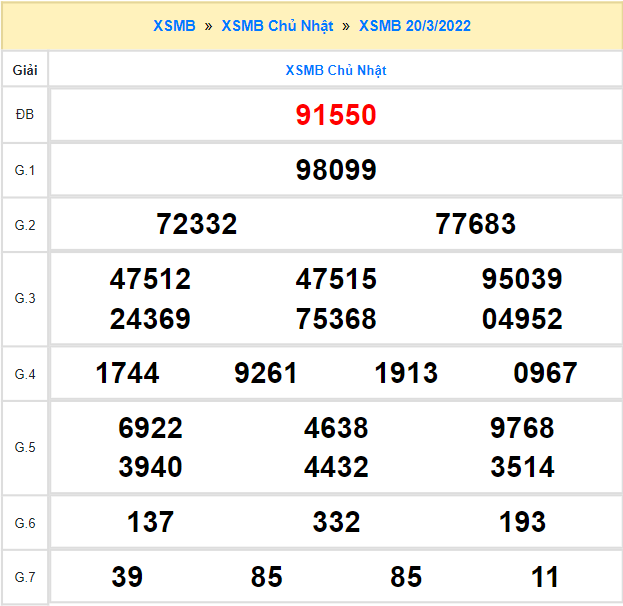
Task: Click fourth prize number 0967
Action: point(545,374)
